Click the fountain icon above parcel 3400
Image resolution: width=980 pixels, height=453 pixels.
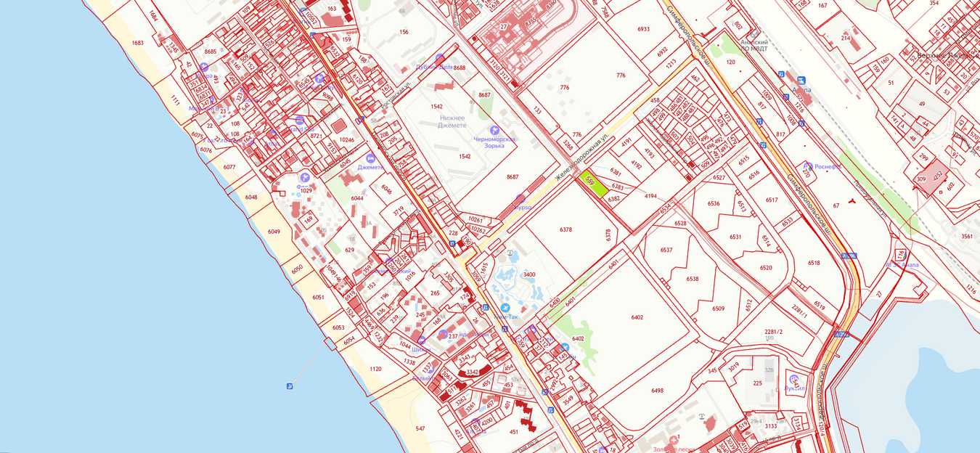(x=510, y=253)
